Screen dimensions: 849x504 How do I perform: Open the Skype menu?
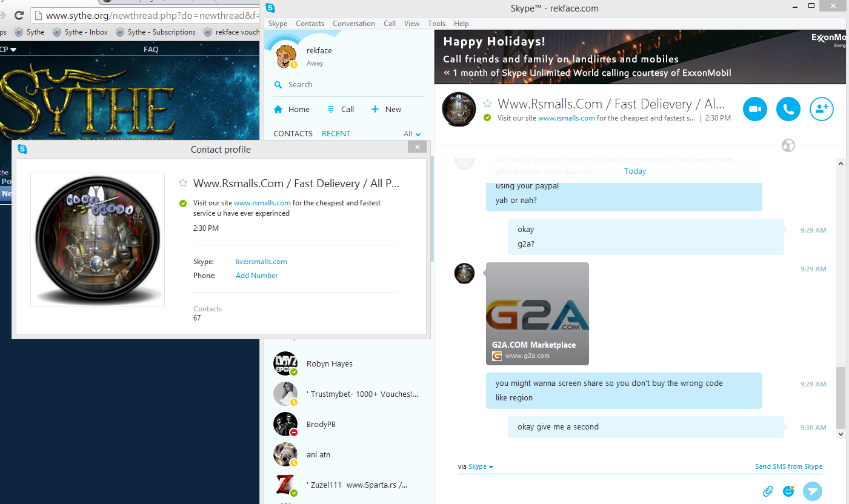[278, 24]
